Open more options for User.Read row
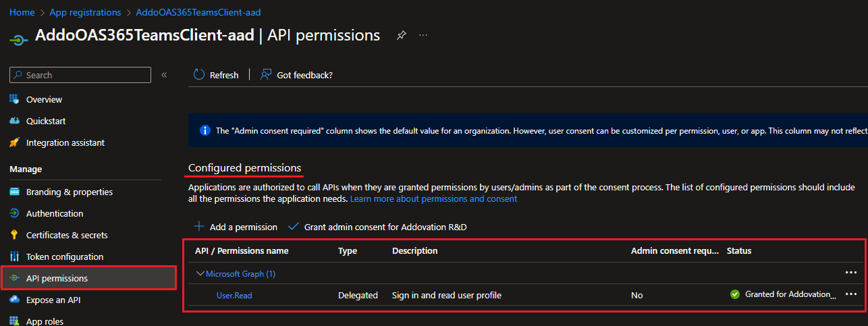868x326 pixels. [850, 294]
